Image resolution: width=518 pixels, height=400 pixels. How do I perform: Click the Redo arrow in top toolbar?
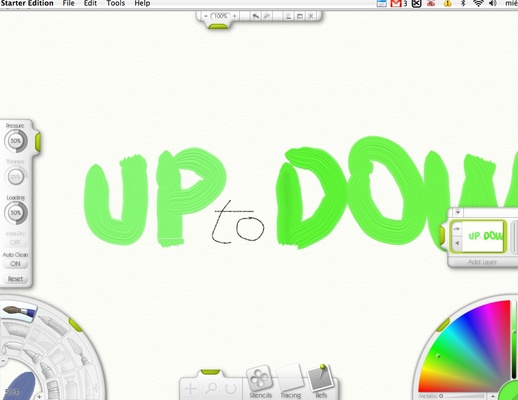[267, 16]
